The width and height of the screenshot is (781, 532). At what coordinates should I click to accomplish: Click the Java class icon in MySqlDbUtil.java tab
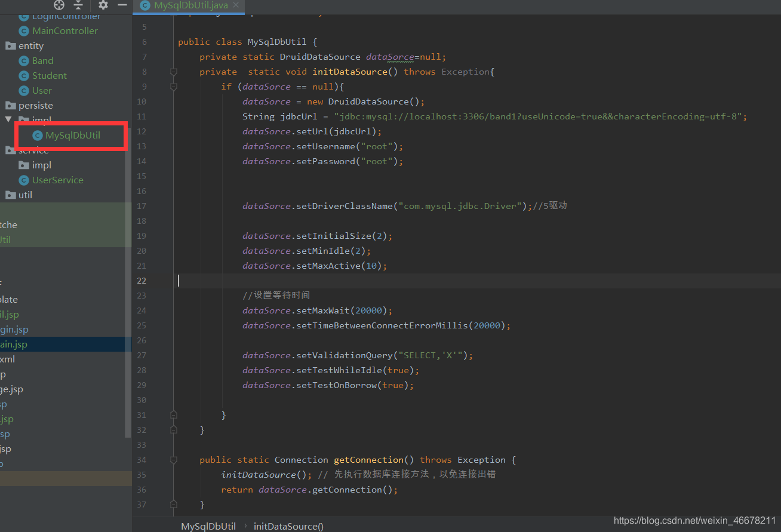click(x=144, y=5)
